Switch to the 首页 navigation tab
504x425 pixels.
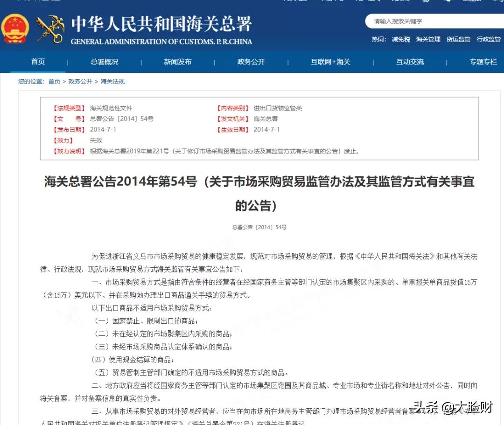[x=37, y=61]
